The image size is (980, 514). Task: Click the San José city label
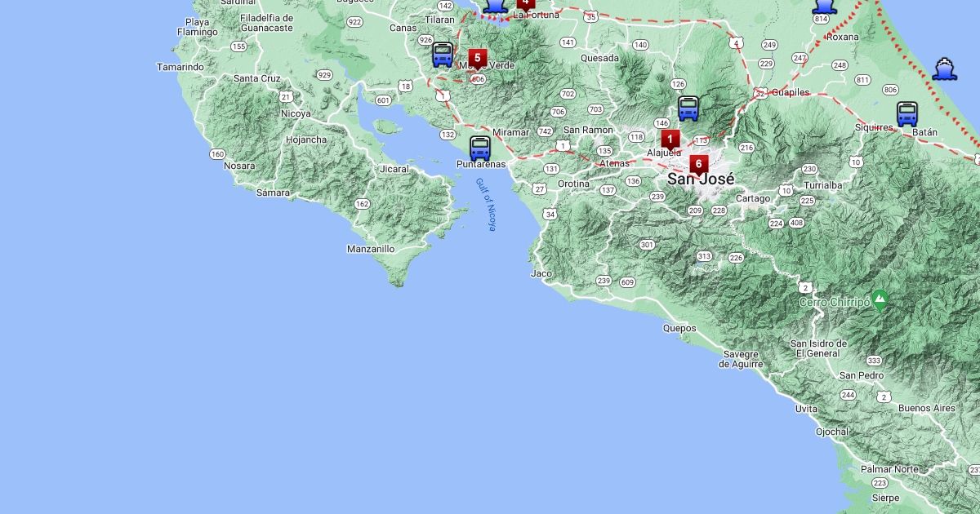coord(701,179)
